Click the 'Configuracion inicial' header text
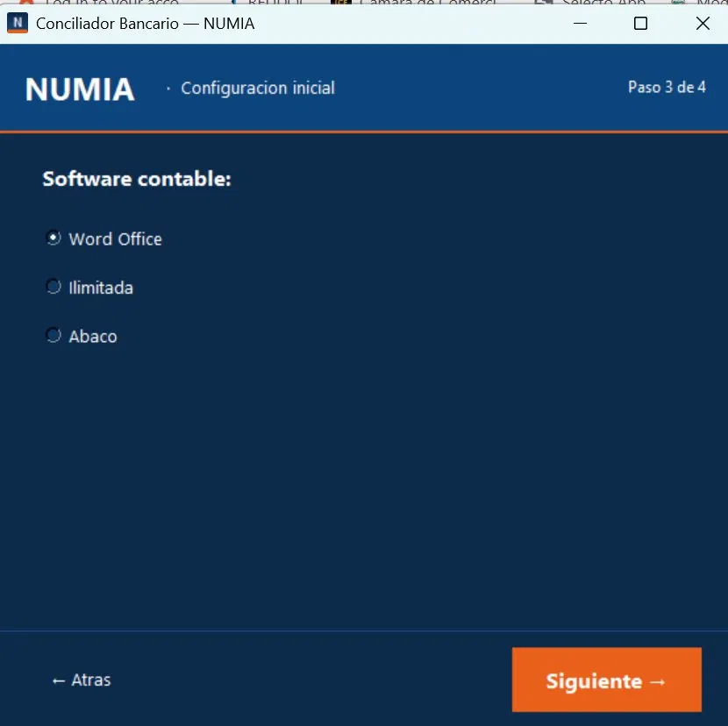 258,88
